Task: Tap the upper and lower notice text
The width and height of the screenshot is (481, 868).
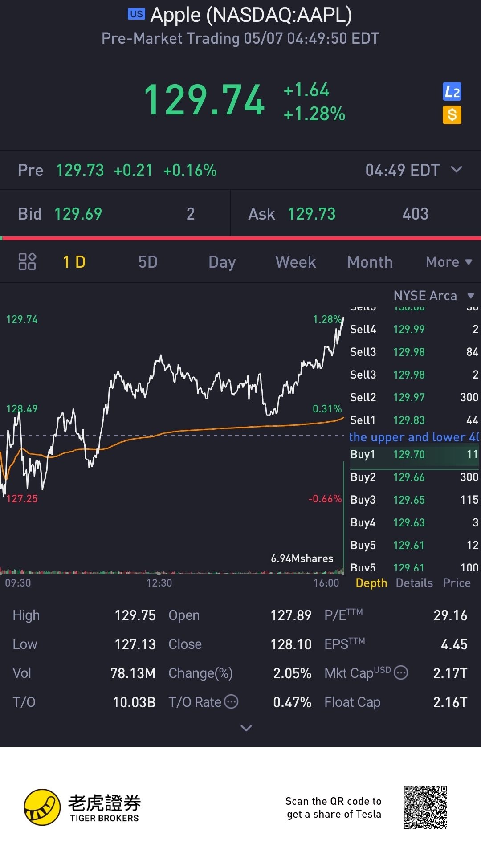Action: [414, 437]
